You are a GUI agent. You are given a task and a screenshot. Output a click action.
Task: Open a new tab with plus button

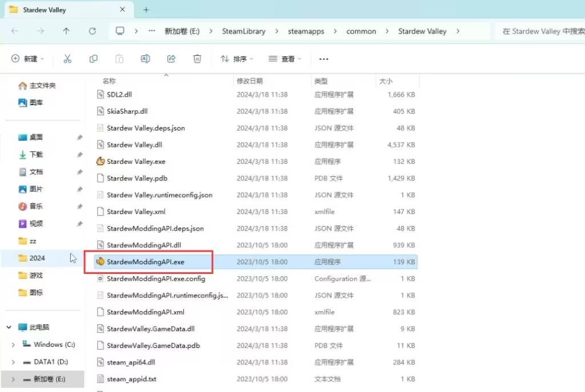[x=146, y=10]
